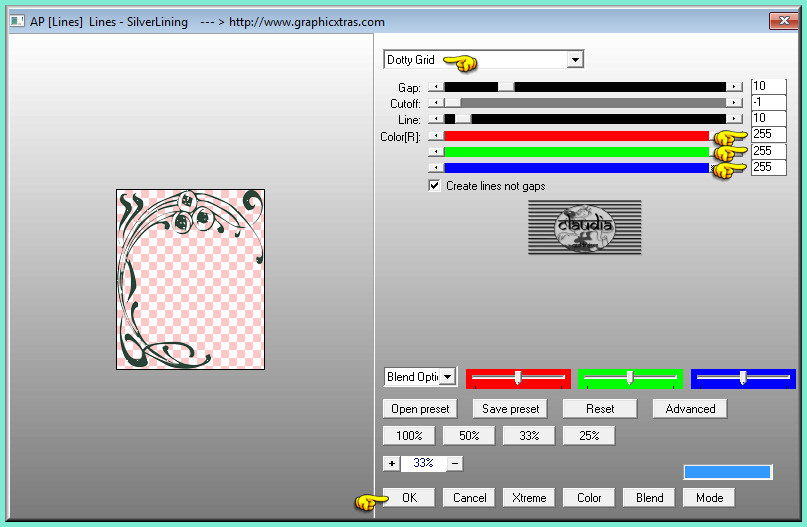807x527 pixels.
Task: Click the Reset button
Action: (x=600, y=409)
